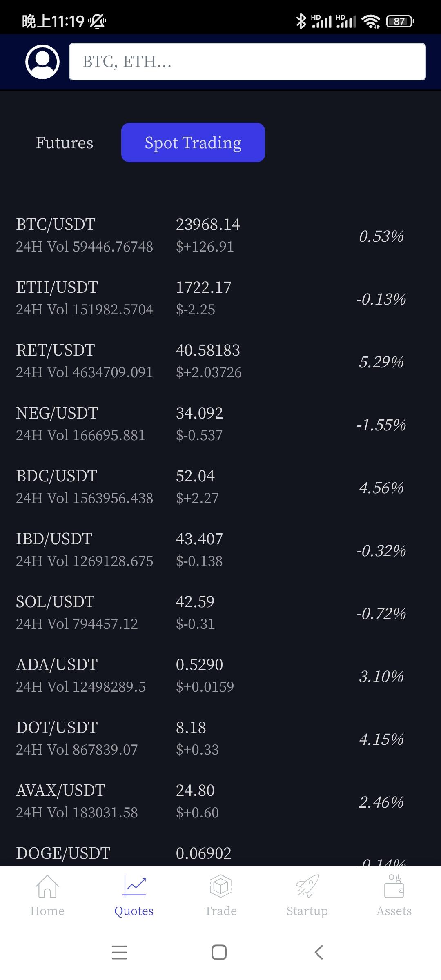Open the Android recent apps menu
This screenshot has width=441, height=980.
pos(120,952)
